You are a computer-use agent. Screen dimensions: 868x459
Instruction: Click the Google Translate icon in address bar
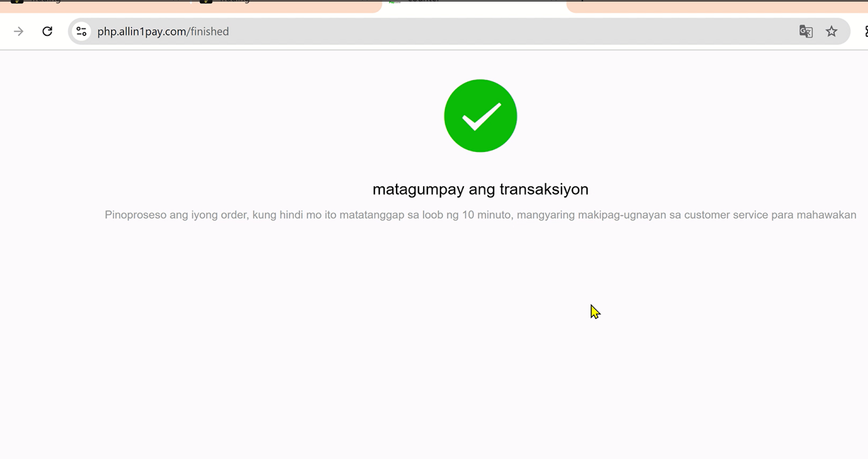806,31
